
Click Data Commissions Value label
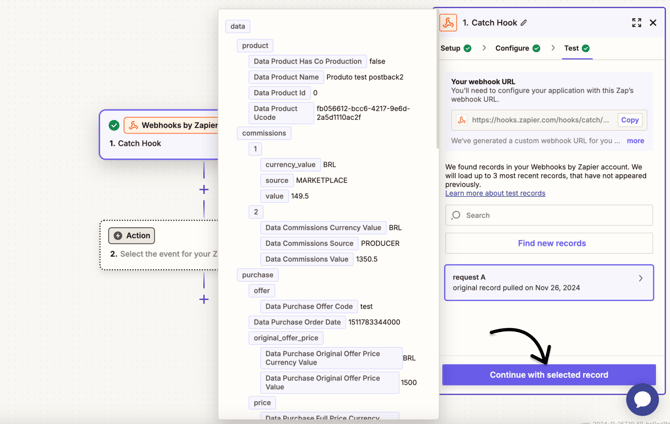tap(306, 259)
